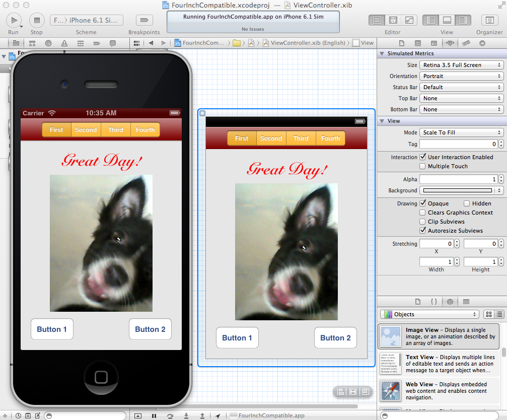Open the Background color well
The width and height of the screenshot is (507, 420).
(x=458, y=190)
